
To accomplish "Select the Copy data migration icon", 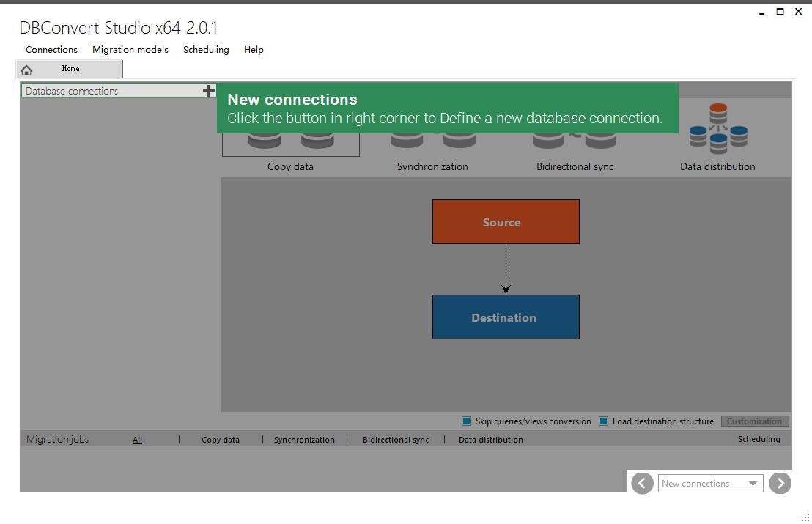I will (290, 147).
